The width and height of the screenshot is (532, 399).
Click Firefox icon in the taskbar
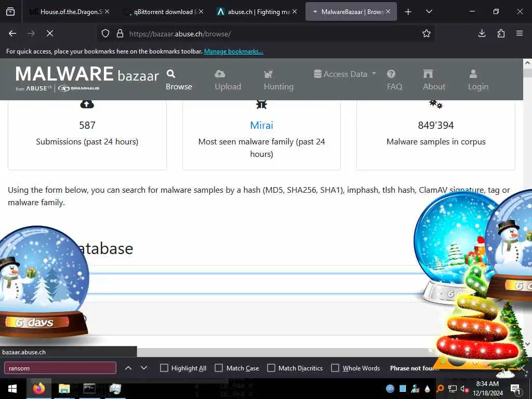pyautogui.click(x=38, y=389)
